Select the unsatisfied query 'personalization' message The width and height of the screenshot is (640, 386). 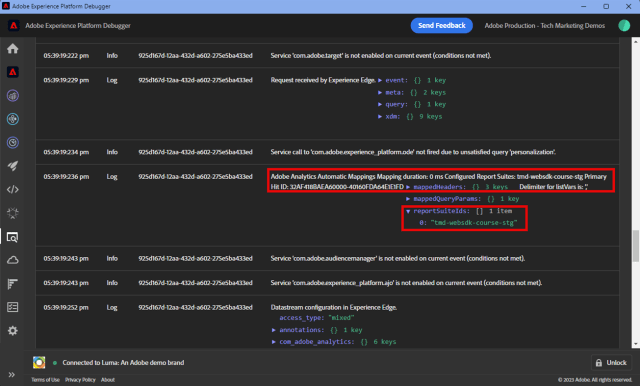[413, 152]
